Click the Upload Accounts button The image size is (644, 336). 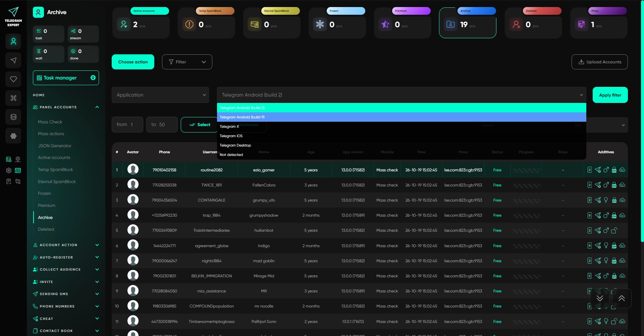pos(600,62)
